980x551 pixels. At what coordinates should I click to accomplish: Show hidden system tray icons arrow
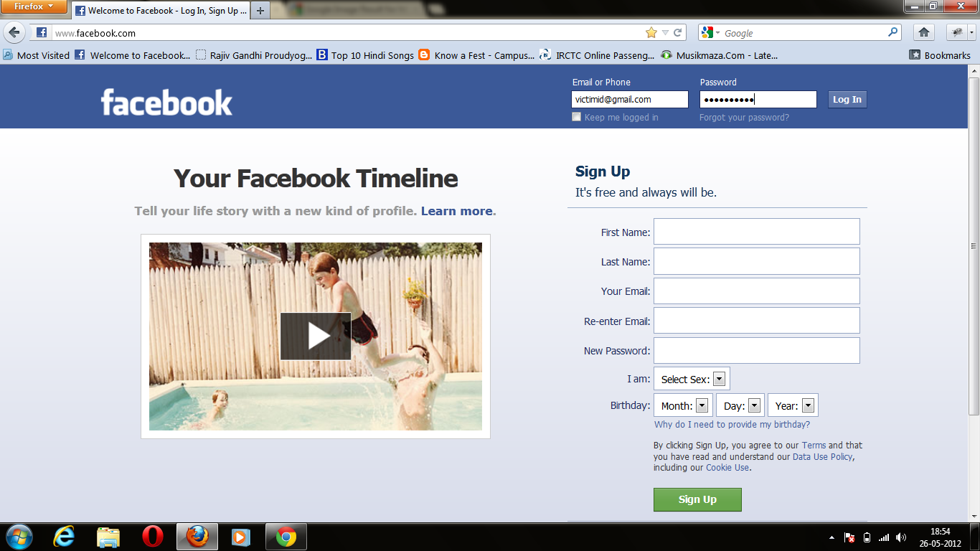tap(831, 537)
